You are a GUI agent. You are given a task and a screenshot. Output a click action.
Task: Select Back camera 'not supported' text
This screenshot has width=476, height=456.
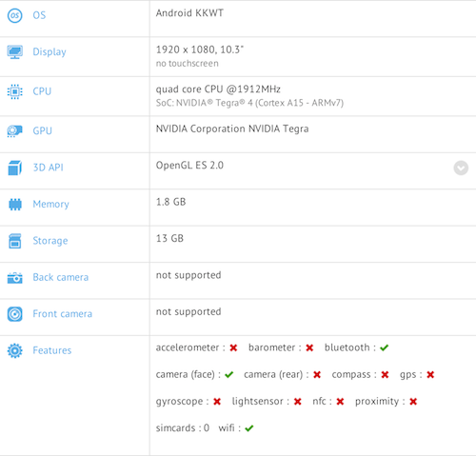coord(188,275)
